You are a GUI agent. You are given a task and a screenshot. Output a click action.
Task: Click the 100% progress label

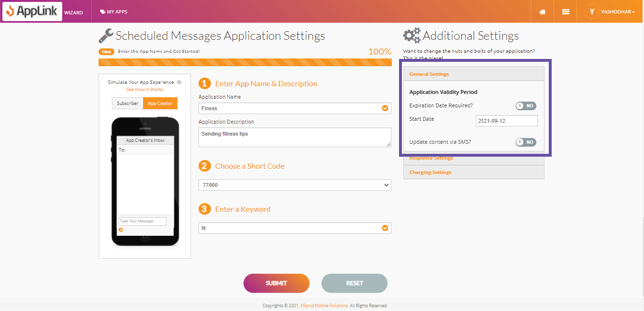[x=380, y=51]
